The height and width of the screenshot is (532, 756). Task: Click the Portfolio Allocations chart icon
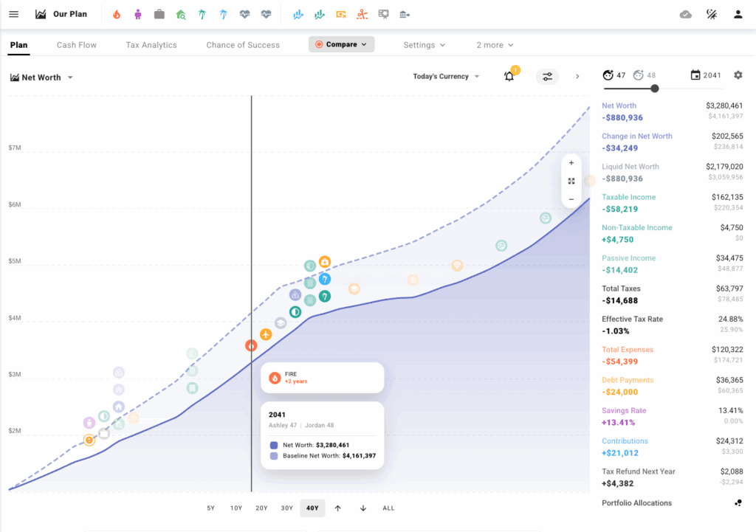pos(738,503)
